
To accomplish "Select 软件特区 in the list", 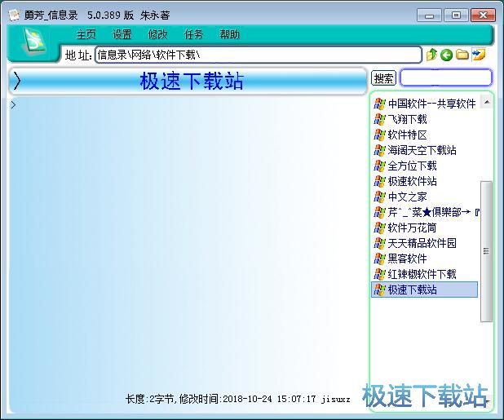I will [x=407, y=135].
